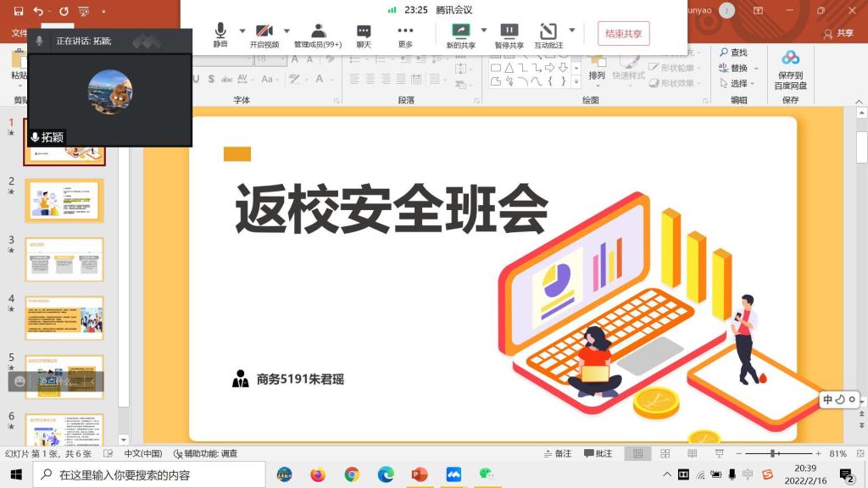Viewport: 868px width, 488px height.
Task: Open the 批注 comments pane
Action: coord(598,453)
